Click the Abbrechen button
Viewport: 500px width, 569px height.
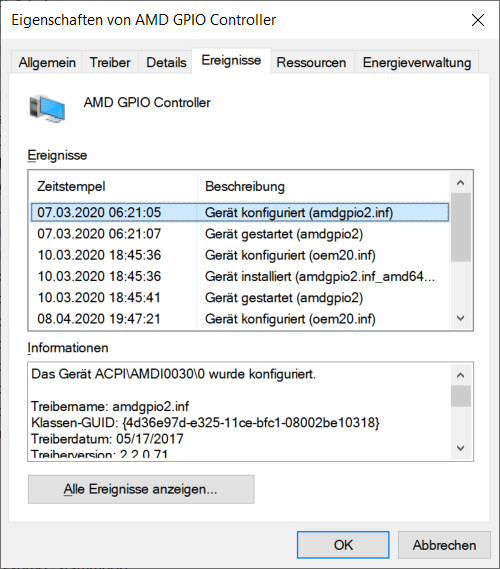pyautogui.click(x=444, y=545)
